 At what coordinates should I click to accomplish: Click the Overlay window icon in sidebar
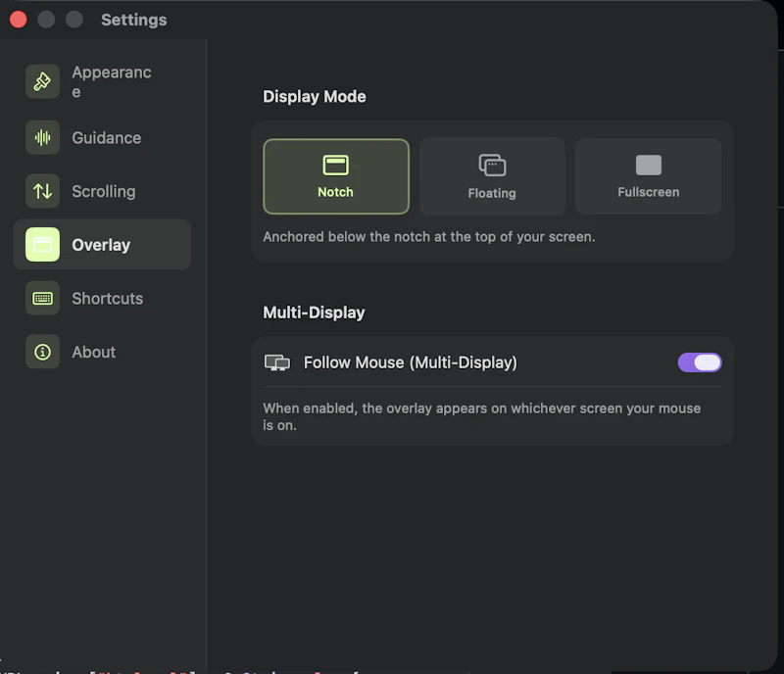(42, 245)
